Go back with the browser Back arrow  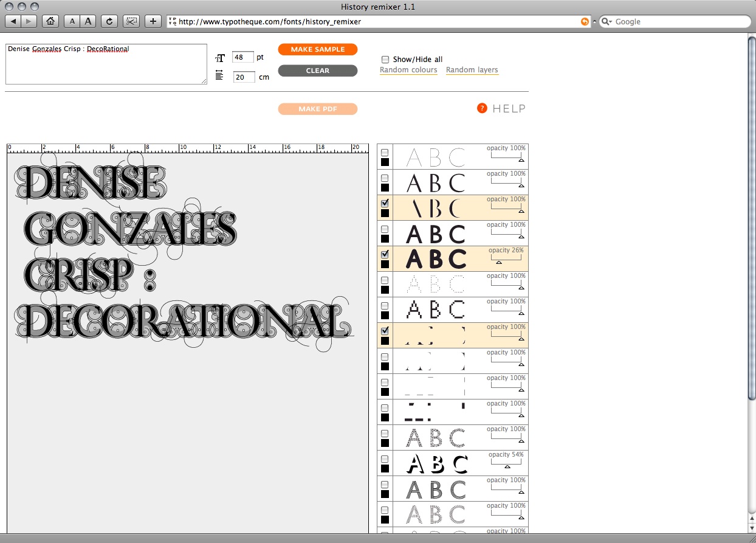point(14,21)
